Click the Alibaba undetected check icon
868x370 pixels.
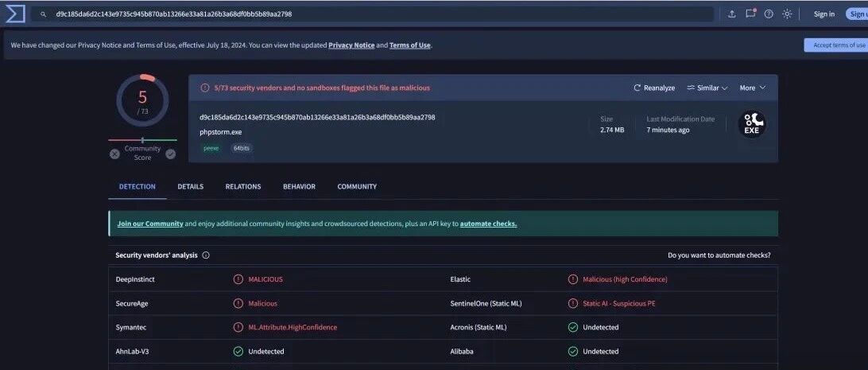[573, 352]
